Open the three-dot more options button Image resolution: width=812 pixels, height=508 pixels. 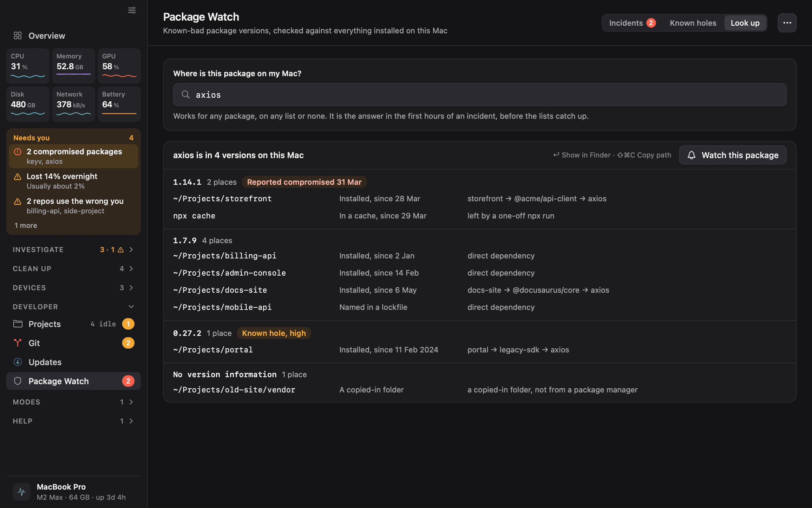click(787, 23)
